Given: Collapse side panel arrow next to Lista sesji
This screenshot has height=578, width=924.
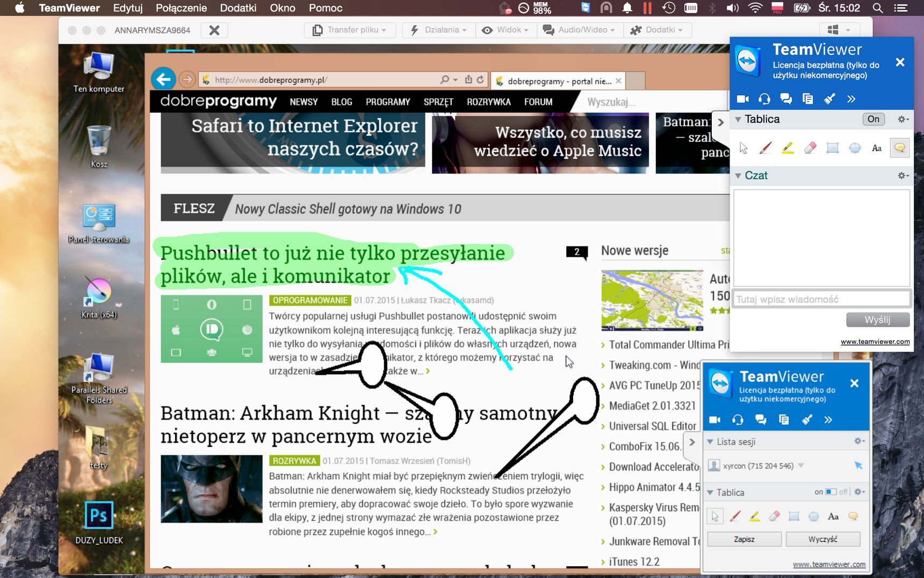Looking at the screenshot, I should pos(692,443).
